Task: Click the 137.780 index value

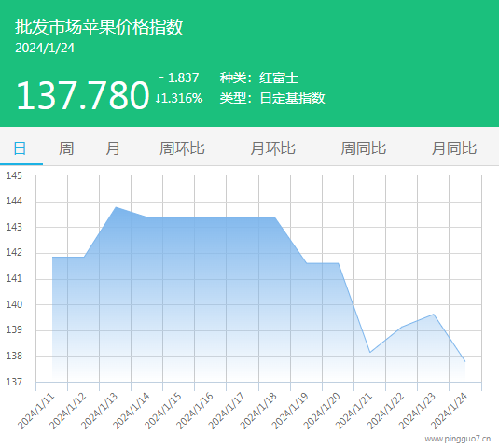Action: point(83,95)
